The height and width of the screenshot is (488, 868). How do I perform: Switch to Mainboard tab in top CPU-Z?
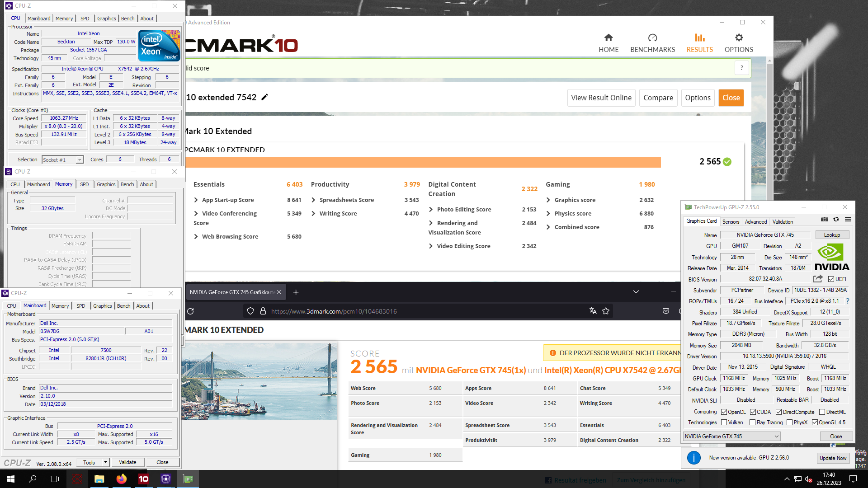(x=39, y=19)
